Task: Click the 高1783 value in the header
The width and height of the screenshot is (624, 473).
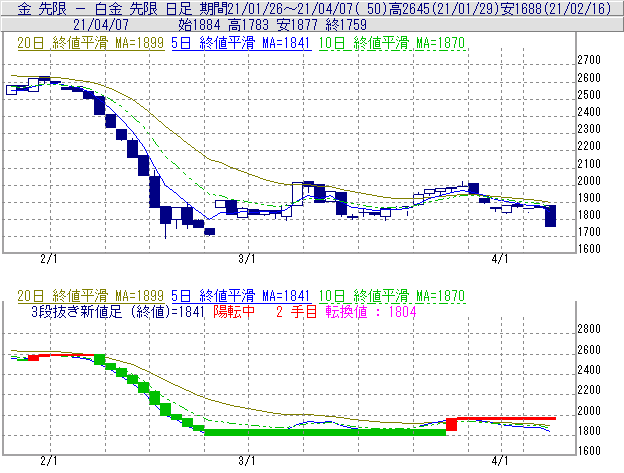Action: tap(248, 25)
